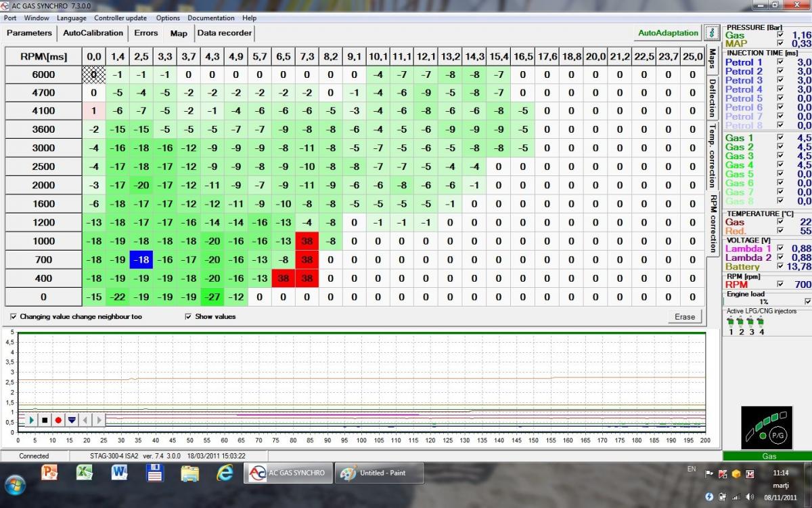The width and height of the screenshot is (812, 508).
Task: Start recording with the red record button
Action: coord(58,420)
